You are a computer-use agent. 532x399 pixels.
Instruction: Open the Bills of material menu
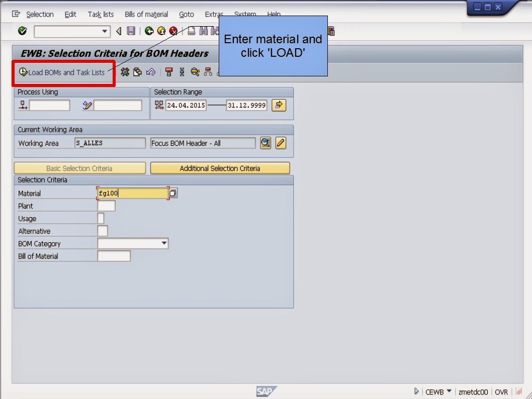tap(146, 14)
